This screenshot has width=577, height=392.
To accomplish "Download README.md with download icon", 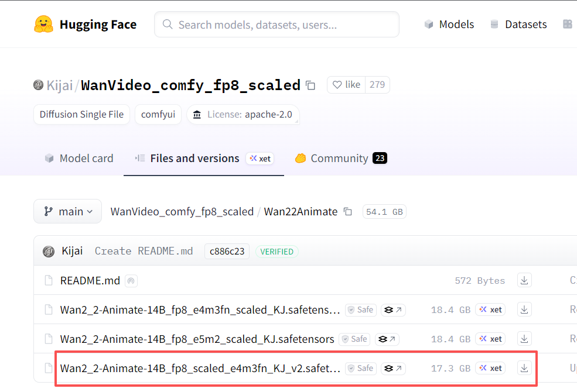I will point(524,280).
